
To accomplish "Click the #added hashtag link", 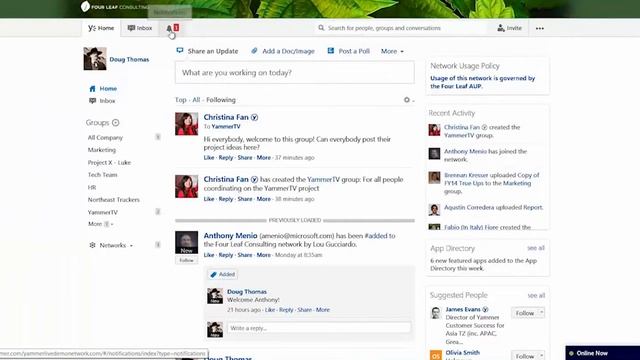I will click(x=376, y=236).
